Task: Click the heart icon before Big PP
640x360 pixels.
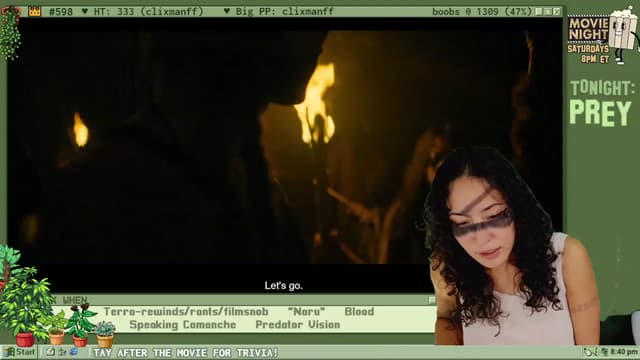Action: click(227, 11)
